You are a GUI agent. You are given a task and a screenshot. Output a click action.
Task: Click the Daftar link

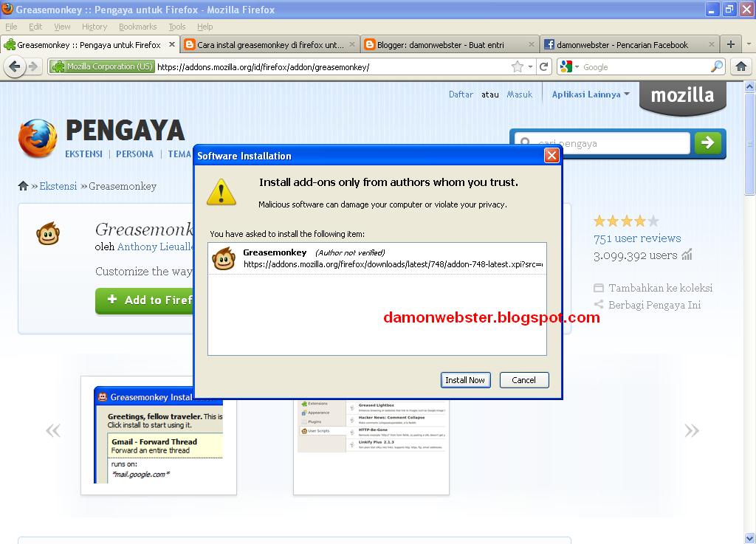[x=461, y=94]
